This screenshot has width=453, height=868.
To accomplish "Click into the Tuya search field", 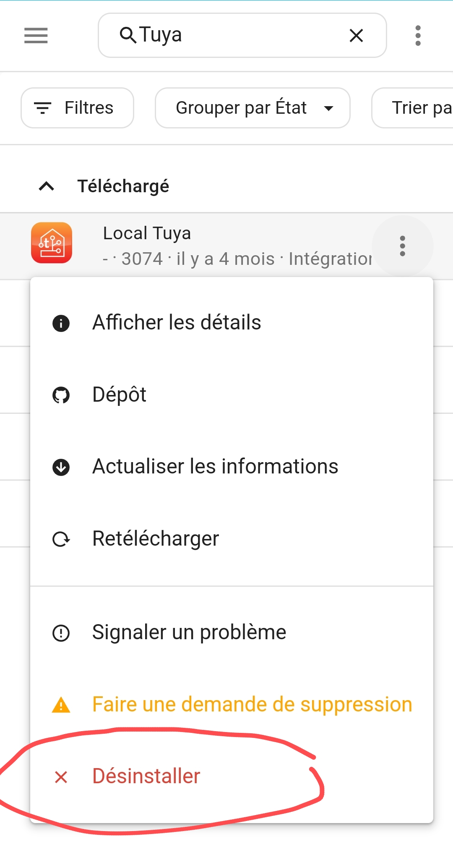I will tap(239, 35).
